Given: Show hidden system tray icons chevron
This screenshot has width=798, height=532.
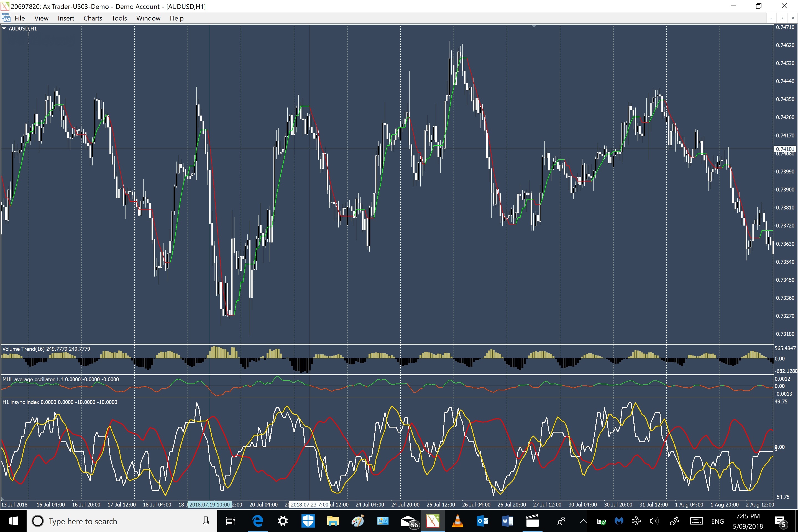Looking at the screenshot, I should pyautogui.click(x=583, y=521).
